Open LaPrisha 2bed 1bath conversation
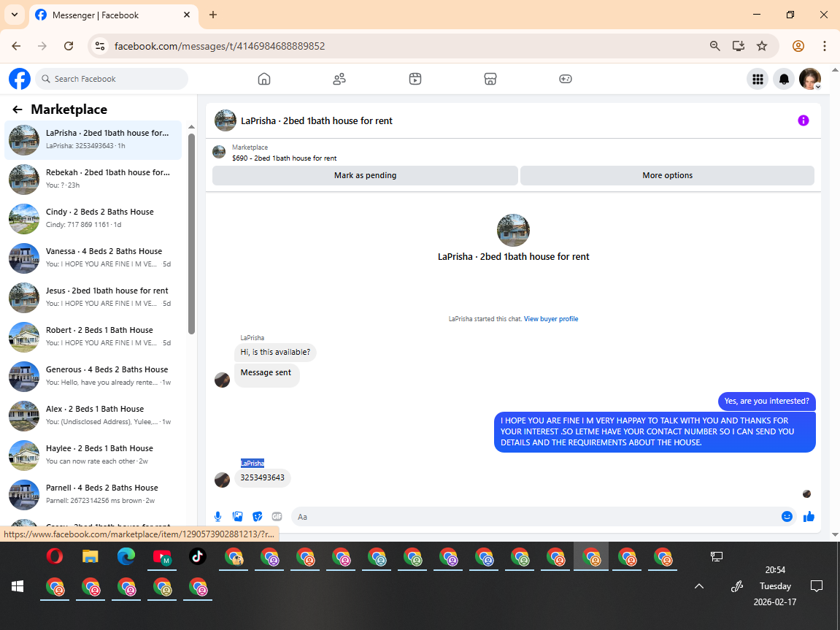This screenshot has width=840, height=630. tap(93, 140)
